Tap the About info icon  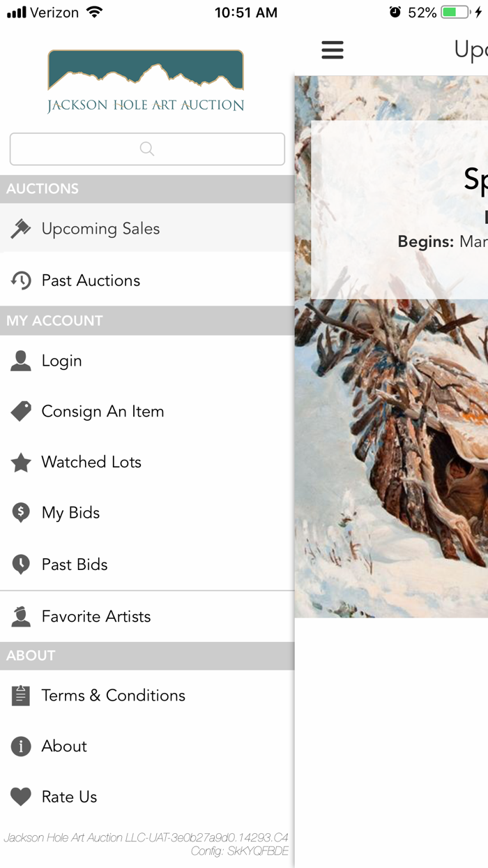coord(21,746)
